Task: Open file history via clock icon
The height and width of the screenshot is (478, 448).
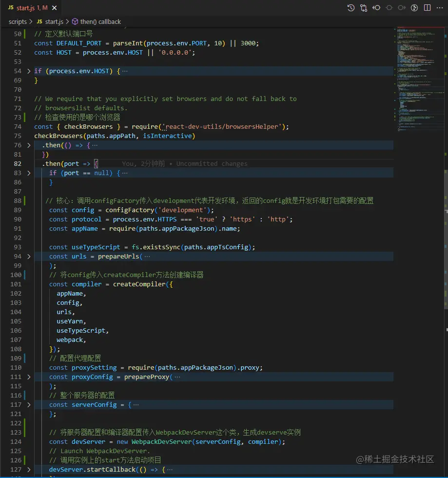Action: [x=351, y=8]
